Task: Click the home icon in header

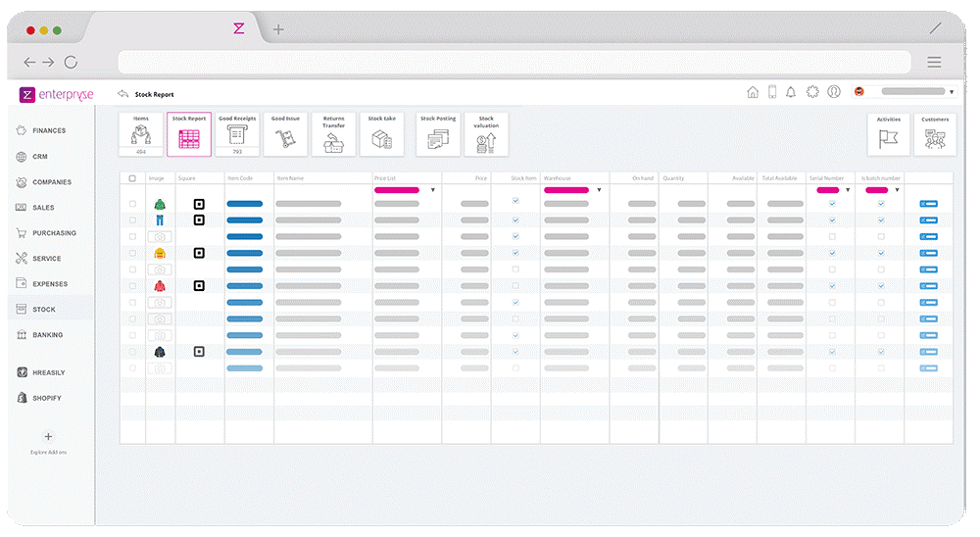Action: click(x=753, y=92)
